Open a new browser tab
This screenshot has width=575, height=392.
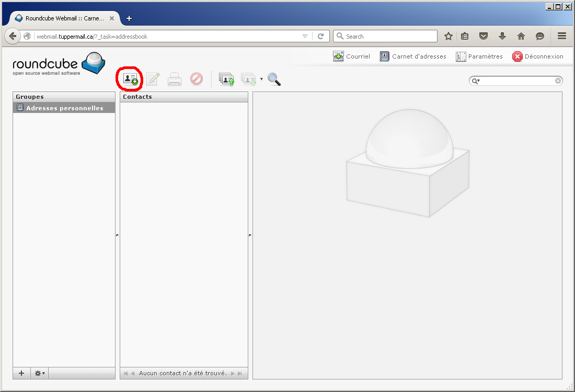(129, 18)
